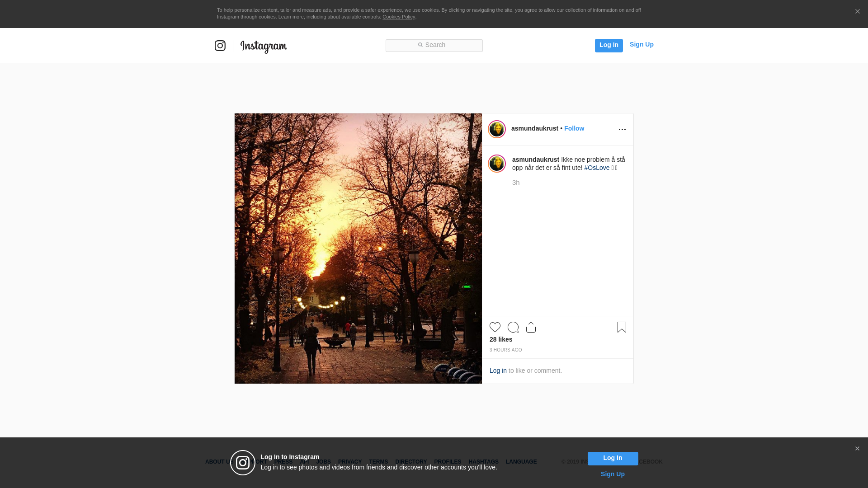This screenshot has height=488, width=868.
Task: Close the bottom login prompt bar
Action: (857, 449)
